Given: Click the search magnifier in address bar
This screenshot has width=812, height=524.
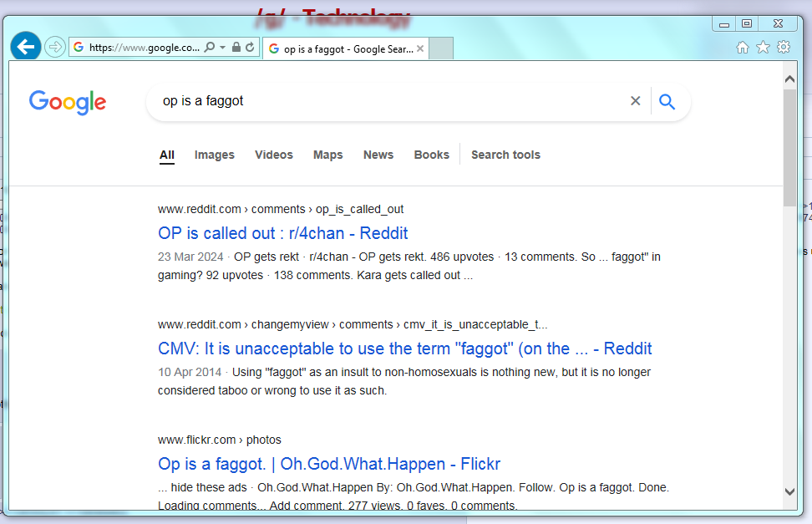Looking at the screenshot, I should coord(209,47).
